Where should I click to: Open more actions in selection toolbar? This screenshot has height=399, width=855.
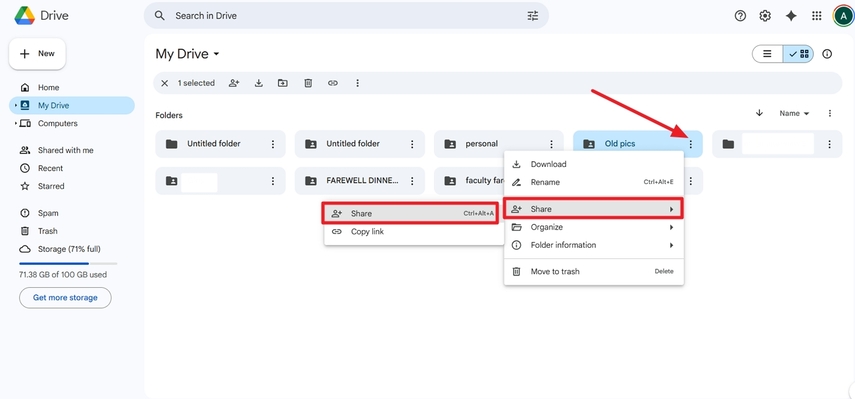coord(358,83)
